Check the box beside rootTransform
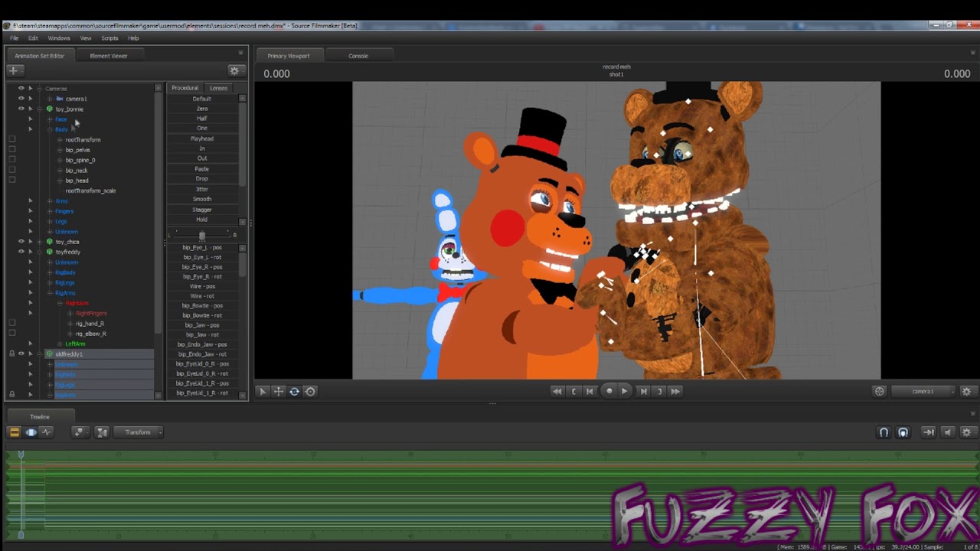Image resolution: width=980 pixels, height=551 pixels. pos(11,139)
